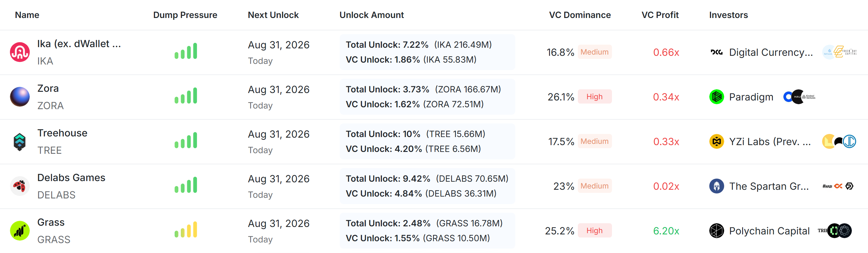Sort by Next Unlock column header
The width and height of the screenshot is (868, 253).
(273, 15)
